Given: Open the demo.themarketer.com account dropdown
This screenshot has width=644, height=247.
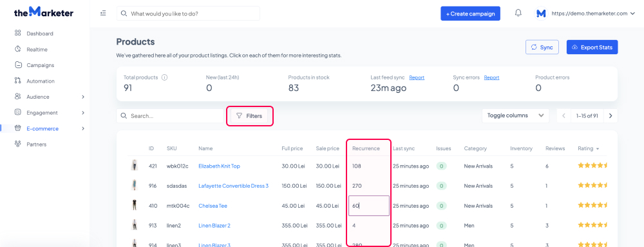Looking at the screenshot, I should 593,14.
